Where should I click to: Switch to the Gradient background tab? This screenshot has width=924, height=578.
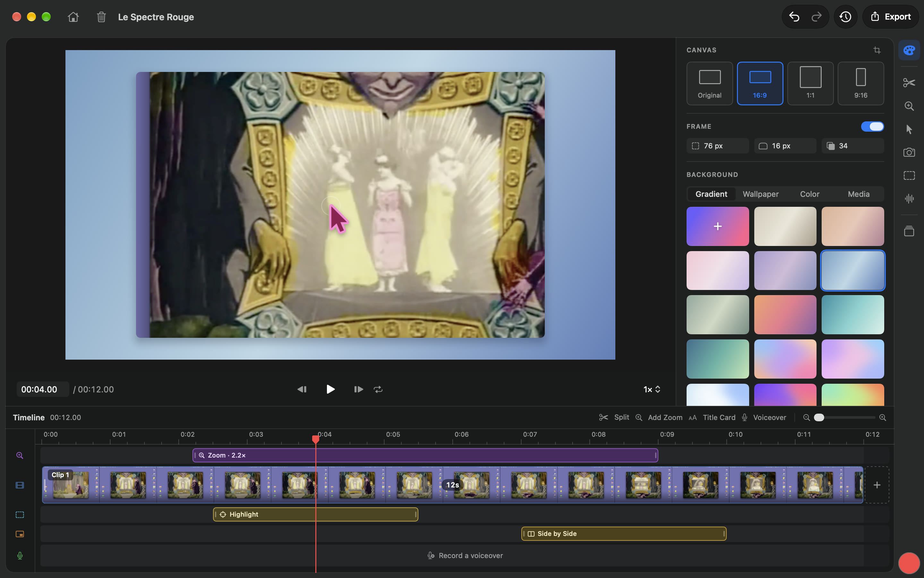[x=711, y=194]
